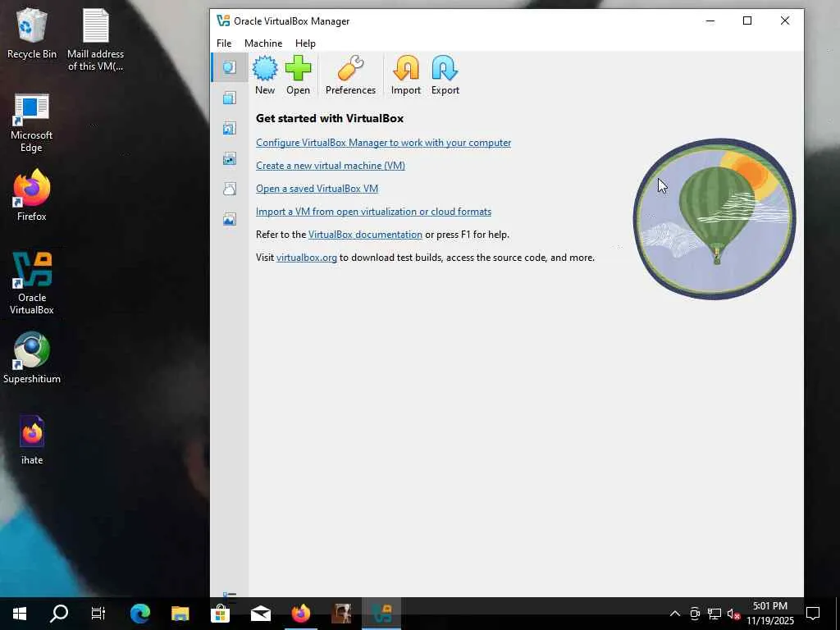
Task: Open the VirtualBox documentation link
Action: tap(365, 235)
